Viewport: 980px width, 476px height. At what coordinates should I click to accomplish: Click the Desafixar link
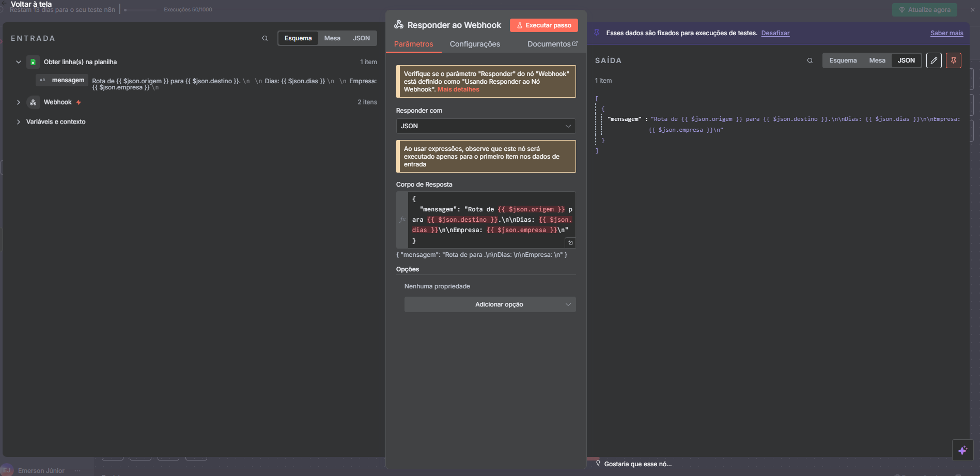[x=775, y=33]
